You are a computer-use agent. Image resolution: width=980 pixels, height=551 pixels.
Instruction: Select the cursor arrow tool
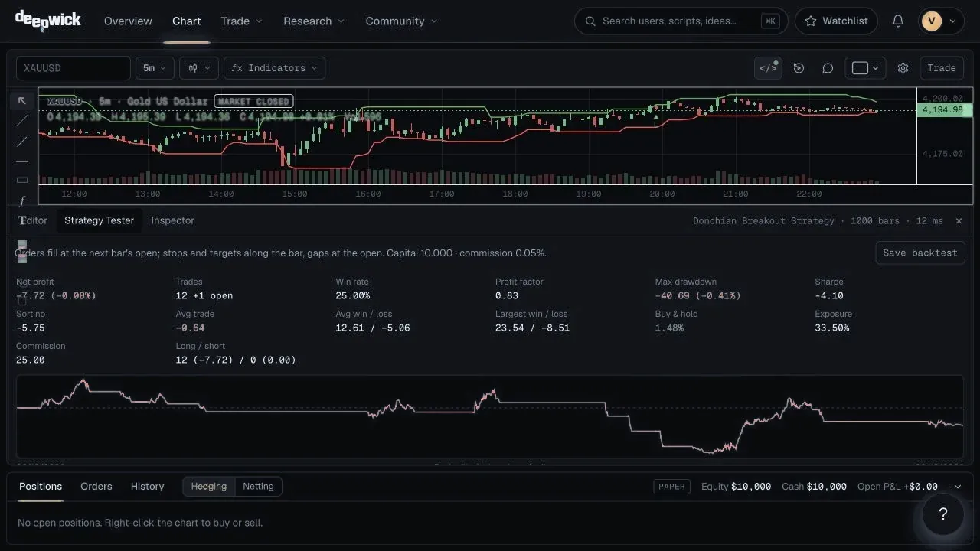click(22, 101)
